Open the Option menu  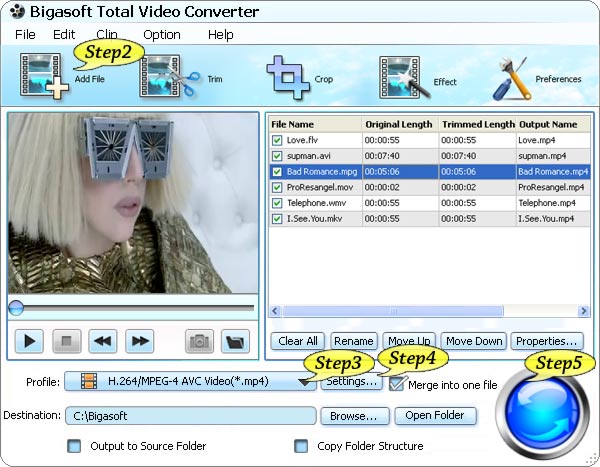[x=162, y=34]
